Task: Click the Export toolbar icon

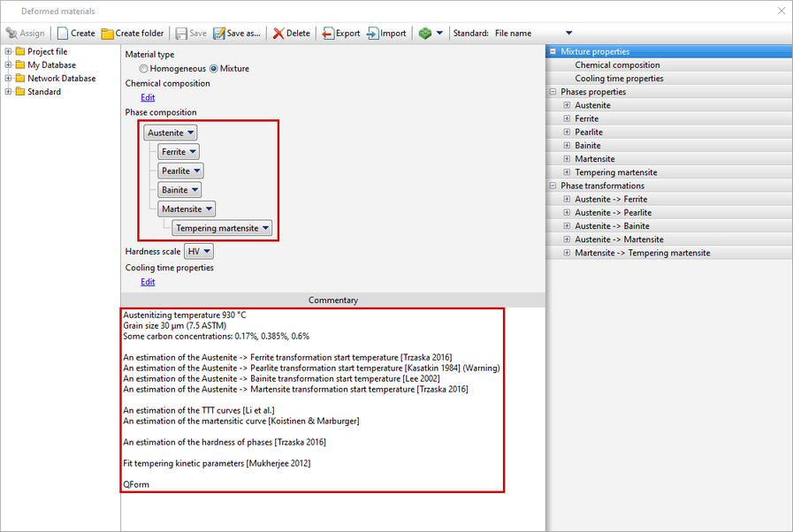Action: 328,34
